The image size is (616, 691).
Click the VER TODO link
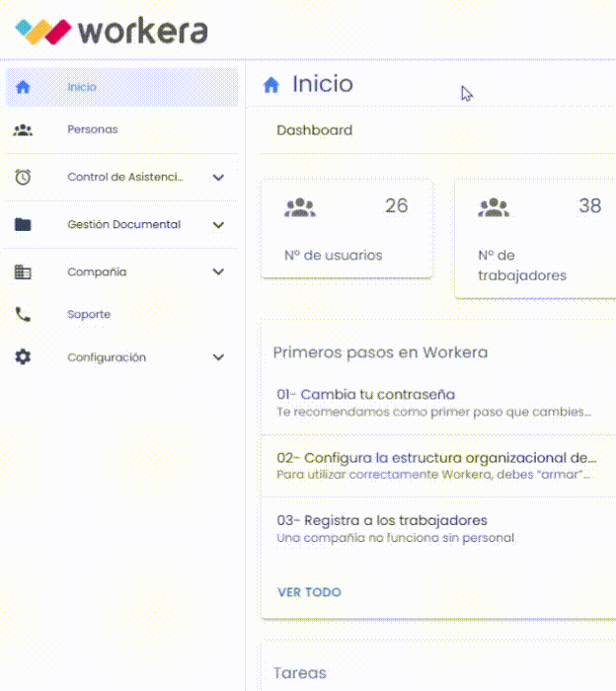click(309, 592)
